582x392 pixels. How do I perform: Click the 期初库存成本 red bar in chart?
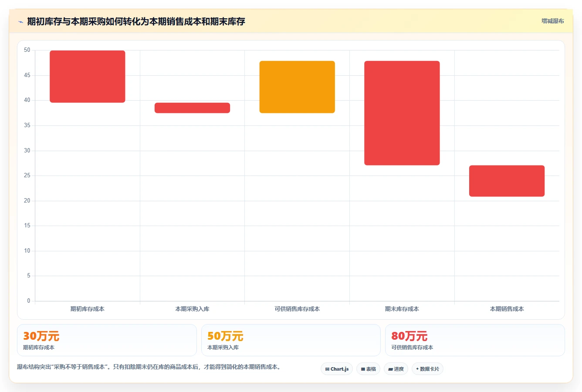click(x=88, y=77)
